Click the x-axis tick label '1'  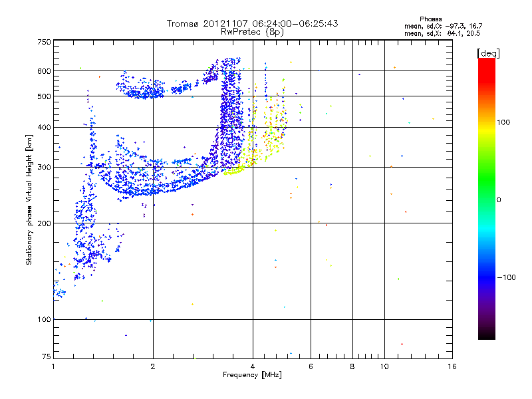tap(53, 366)
